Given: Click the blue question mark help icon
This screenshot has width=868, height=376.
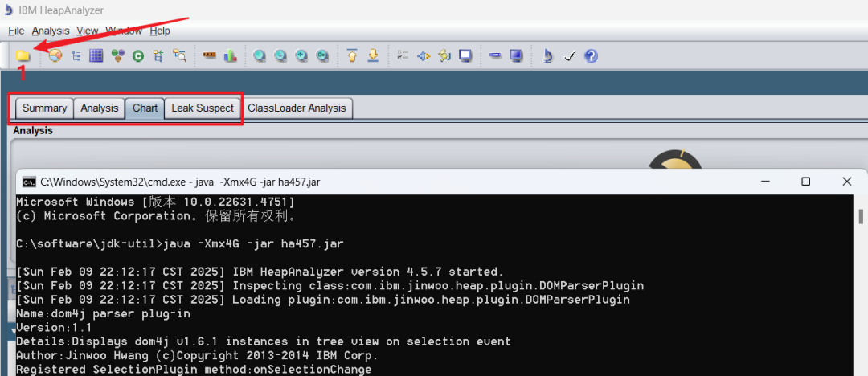Looking at the screenshot, I should click(x=591, y=55).
